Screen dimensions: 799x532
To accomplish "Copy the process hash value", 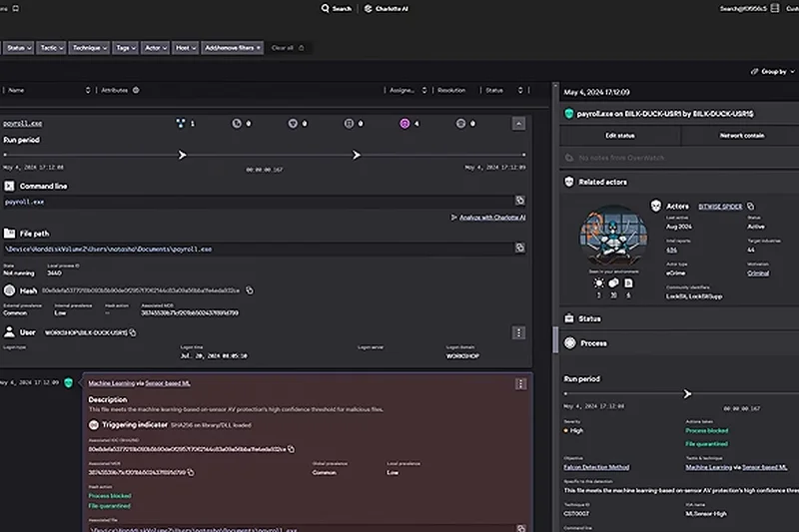I will pyautogui.click(x=250, y=290).
